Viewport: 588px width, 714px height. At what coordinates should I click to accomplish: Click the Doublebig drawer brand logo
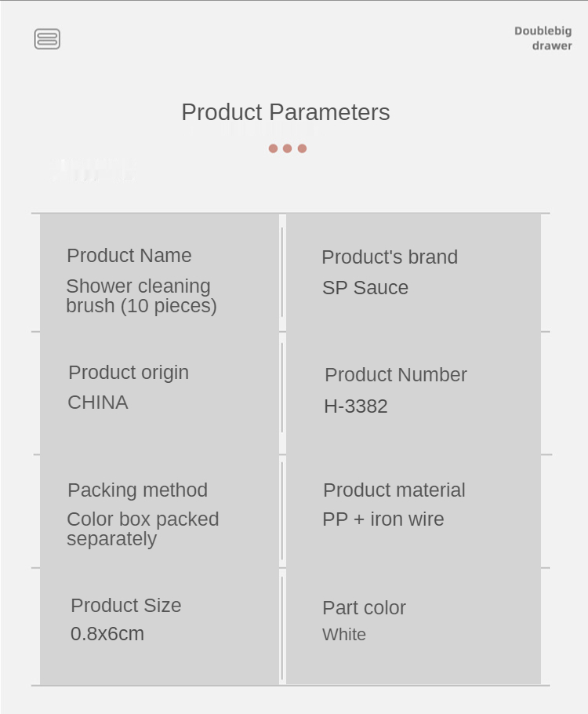543,38
